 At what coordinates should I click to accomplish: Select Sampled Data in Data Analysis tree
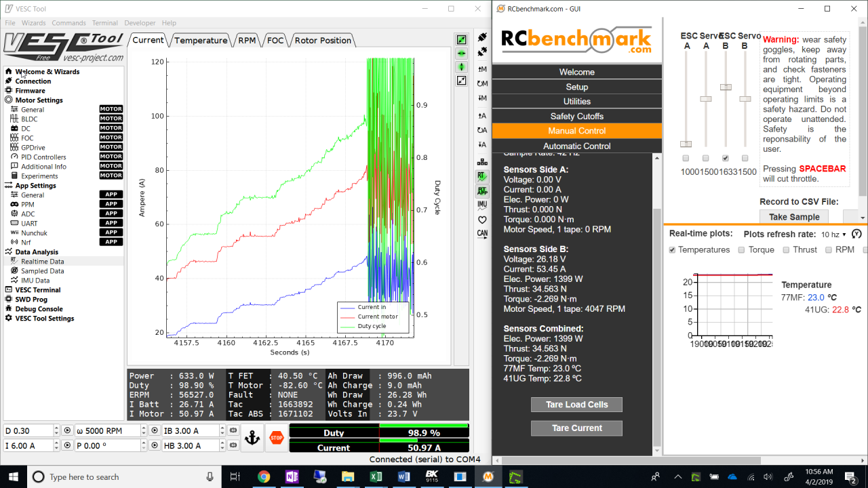coord(43,271)
